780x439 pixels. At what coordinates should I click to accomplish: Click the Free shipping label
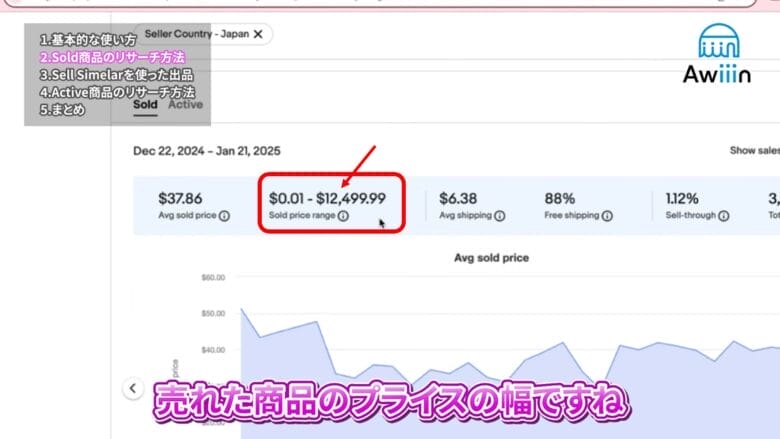point(572,215)
